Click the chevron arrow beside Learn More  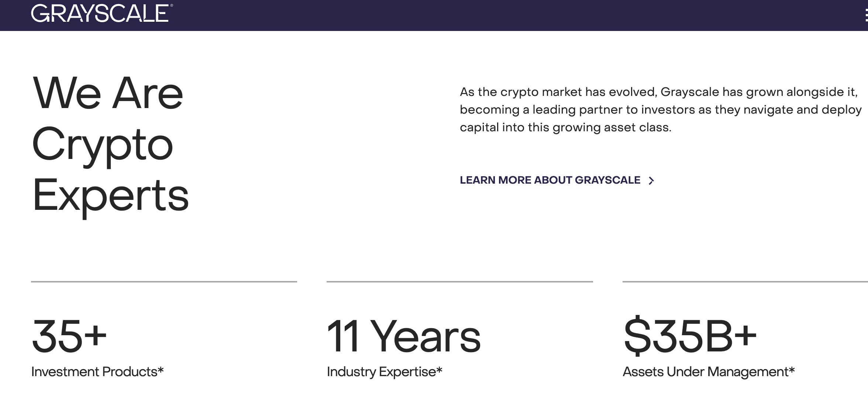point(651,180)
